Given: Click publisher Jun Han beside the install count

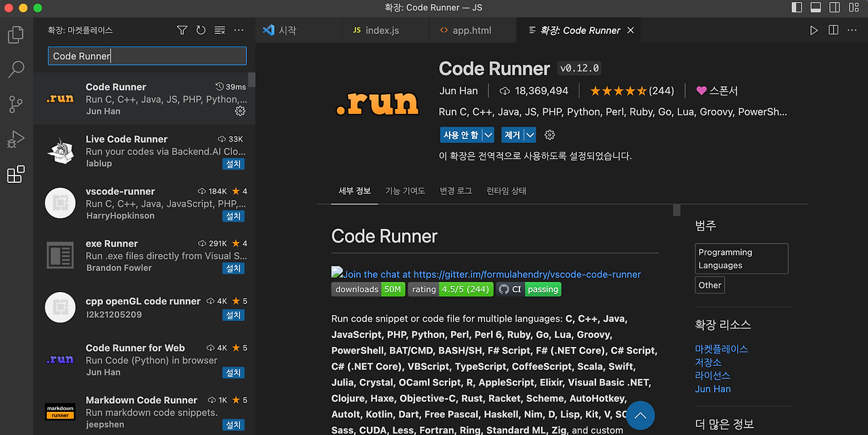Looking at the screenshot, I should click(458, 91).
